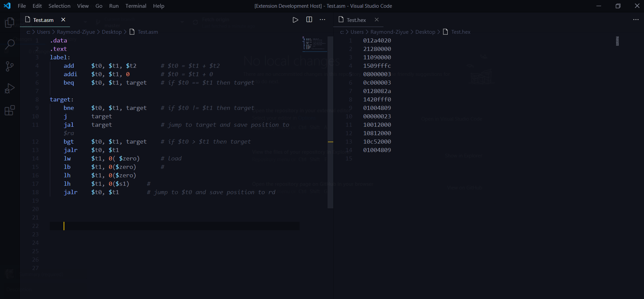The image size is (644, 299).
Task: Open the Selection menu
Action: (59, 6)
